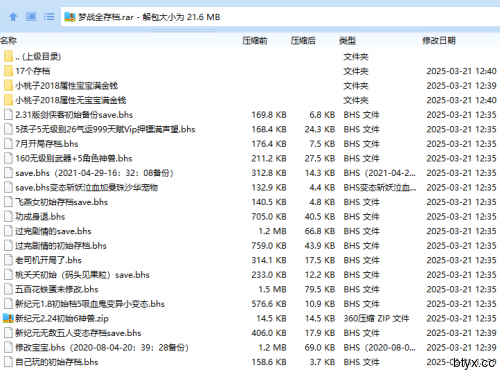Click file icon of save.bhs变态新妖泣血 file

coord(8,187)
